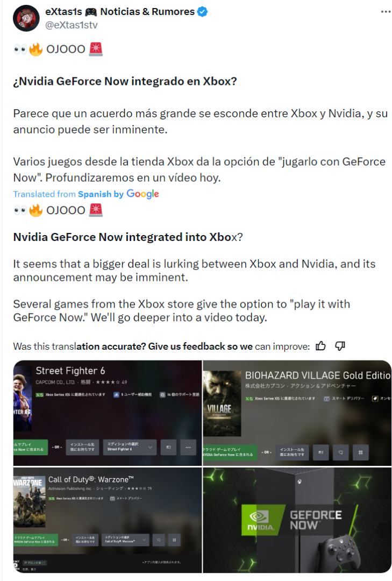This screenshot has height=581, width=392.
Task: Expand Call of Duty Warzone edition dropdown
Action: pyautogui.click(x=125, y=540)
